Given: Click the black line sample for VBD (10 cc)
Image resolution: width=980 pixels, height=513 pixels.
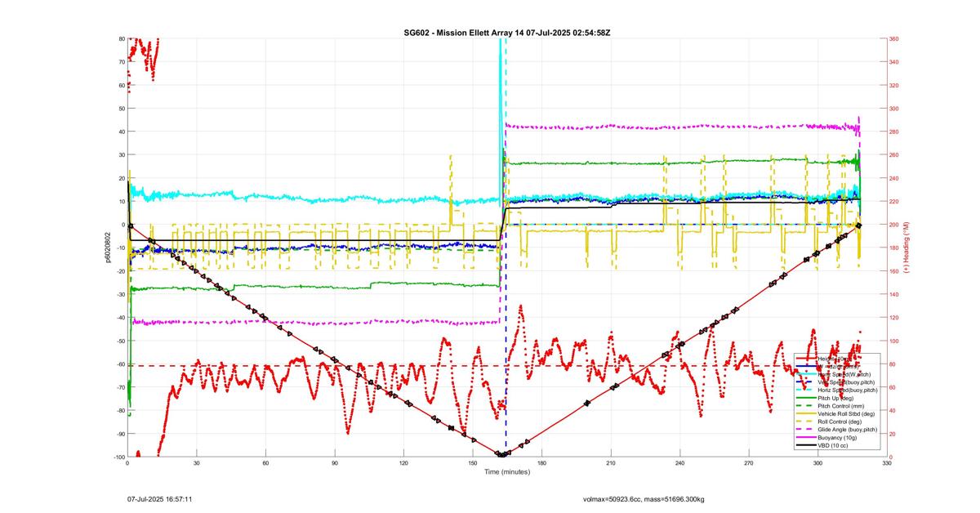Looking at the screenshot, I should point(806,445).
